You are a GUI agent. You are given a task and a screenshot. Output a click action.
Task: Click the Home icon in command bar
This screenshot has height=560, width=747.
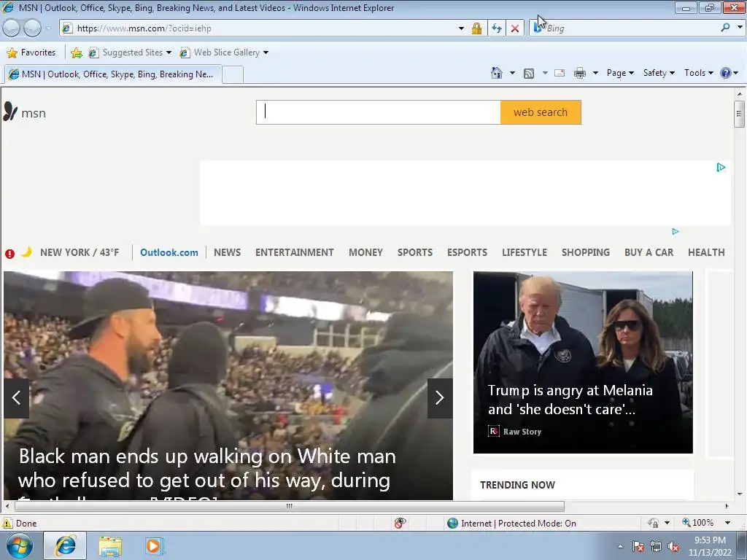tap(496, 73)
